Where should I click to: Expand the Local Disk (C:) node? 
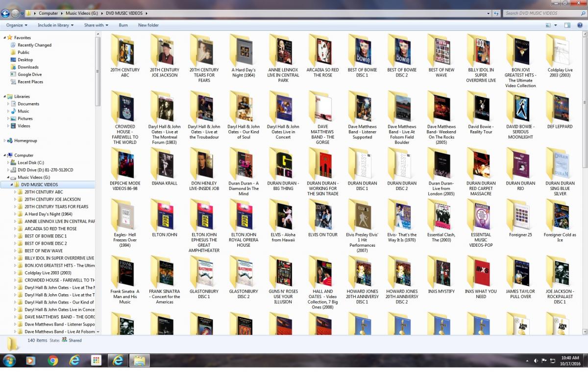coord(8,163)
